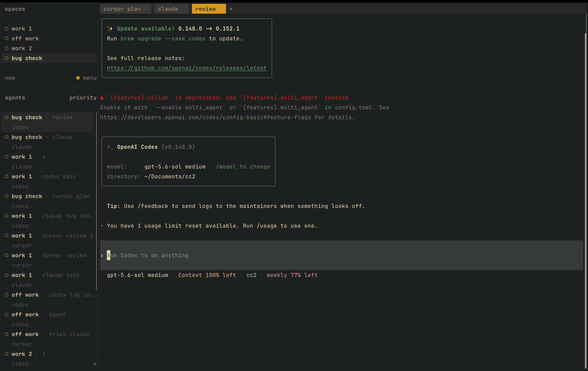Select agent off work · trial claude

coord(48,339)
